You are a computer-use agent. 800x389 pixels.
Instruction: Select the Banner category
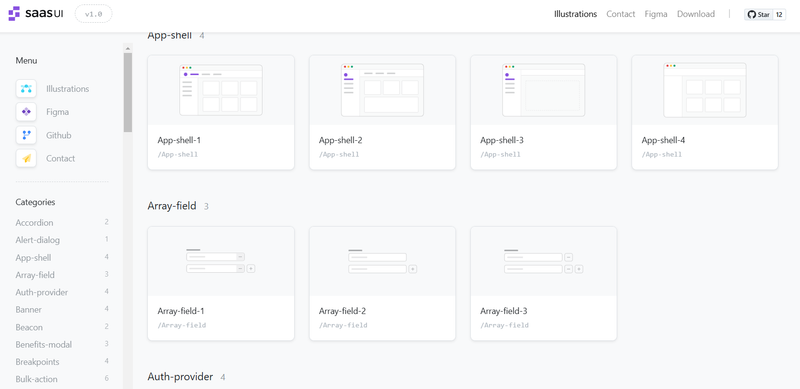pyautogui.click(x=29, y=310)
